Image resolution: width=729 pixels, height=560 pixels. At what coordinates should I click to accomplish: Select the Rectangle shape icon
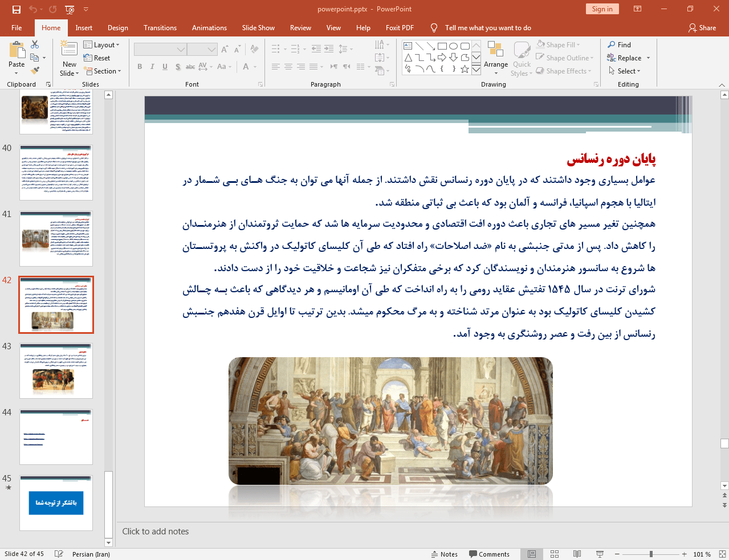click(442, 46)
